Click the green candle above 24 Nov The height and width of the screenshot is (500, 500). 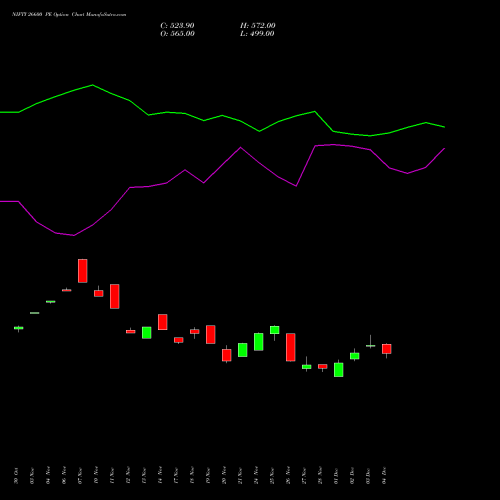point(259,342)
